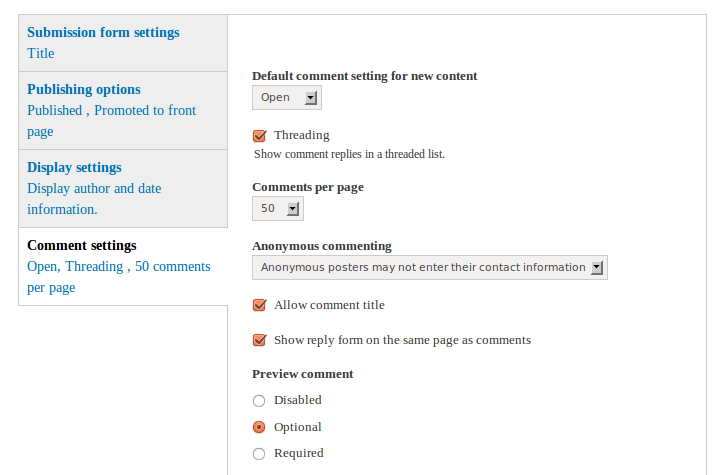Open the Submission form settings tab

103,32
